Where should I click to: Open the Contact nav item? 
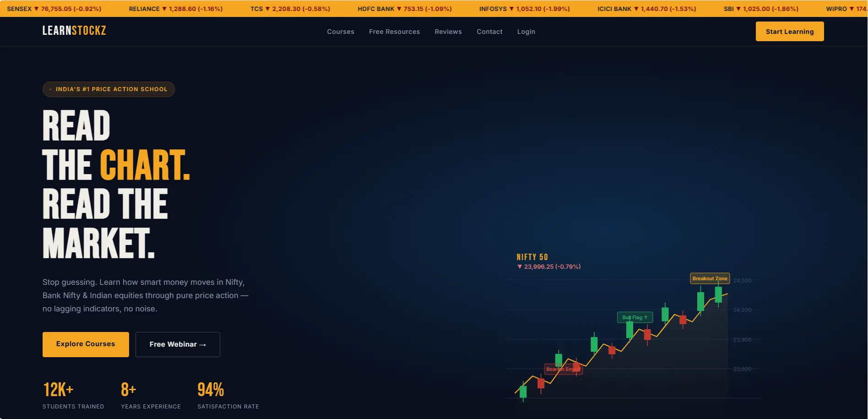click(489, 32)
